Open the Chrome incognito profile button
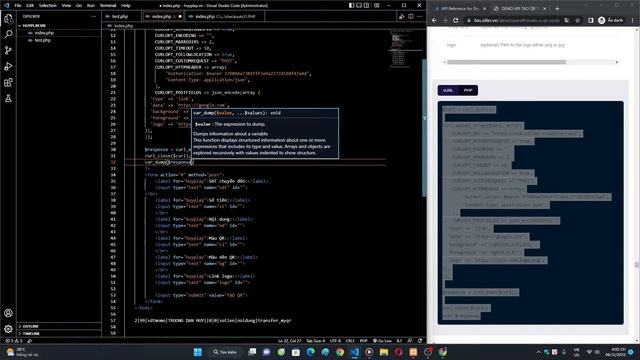The image size is (640, 360). tap(611, 20)
